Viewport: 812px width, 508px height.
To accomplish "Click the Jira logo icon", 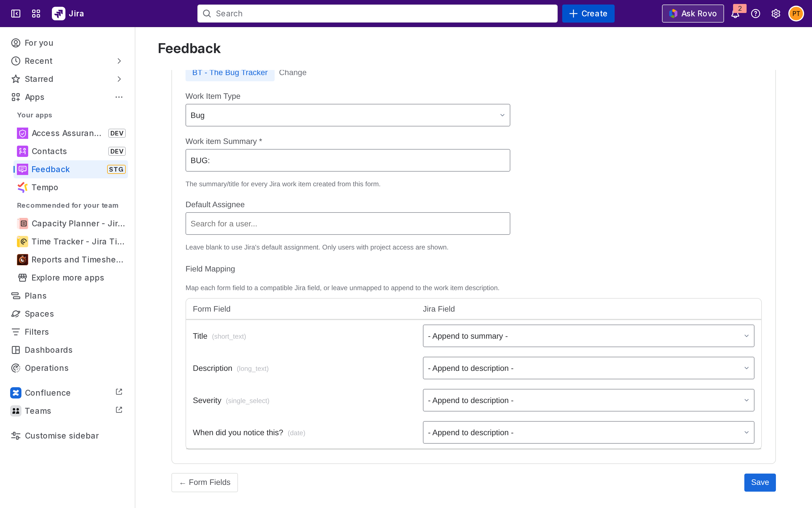I will point(58,14).
